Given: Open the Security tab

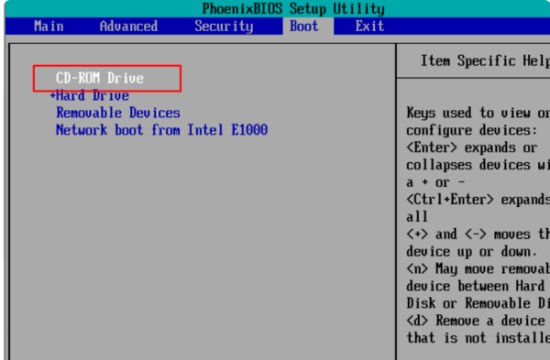Looking at the screenshot, I should [x=224, y=26].
